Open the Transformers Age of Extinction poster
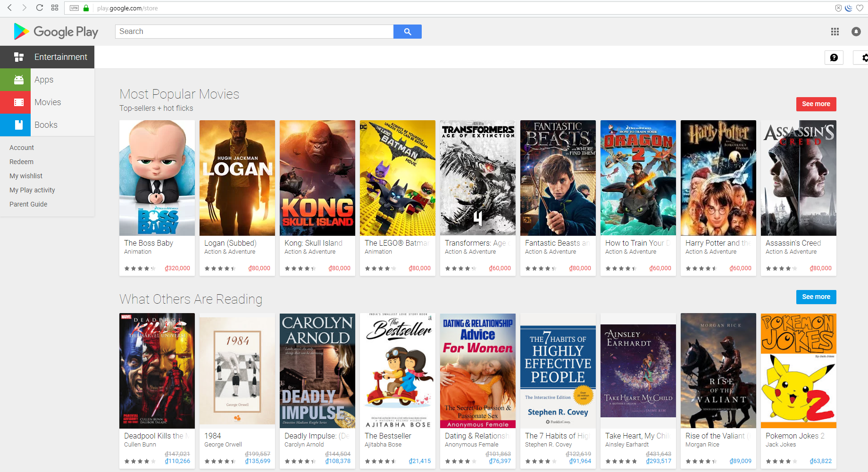The height and width of the screenshot is (472, 868). [x=478, y=178]
